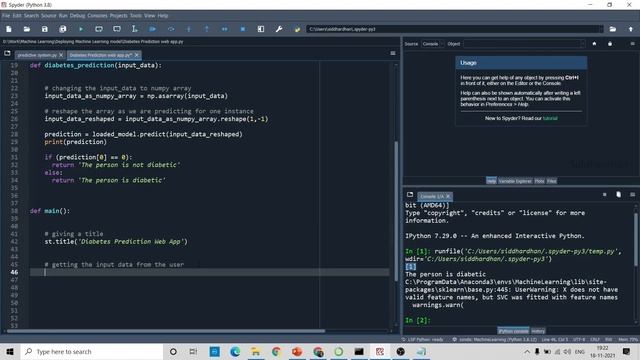Expand the Object combo box arrow
The image size is (640, 360).
tap(582, 44)
